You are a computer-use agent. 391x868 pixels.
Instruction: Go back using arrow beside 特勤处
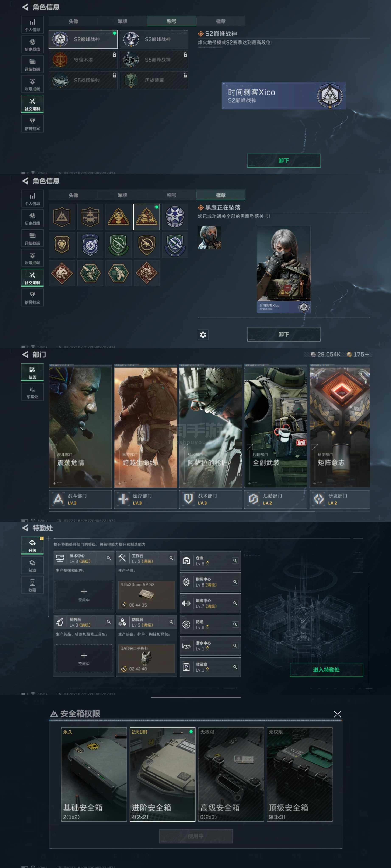click(x=25, y=528)
